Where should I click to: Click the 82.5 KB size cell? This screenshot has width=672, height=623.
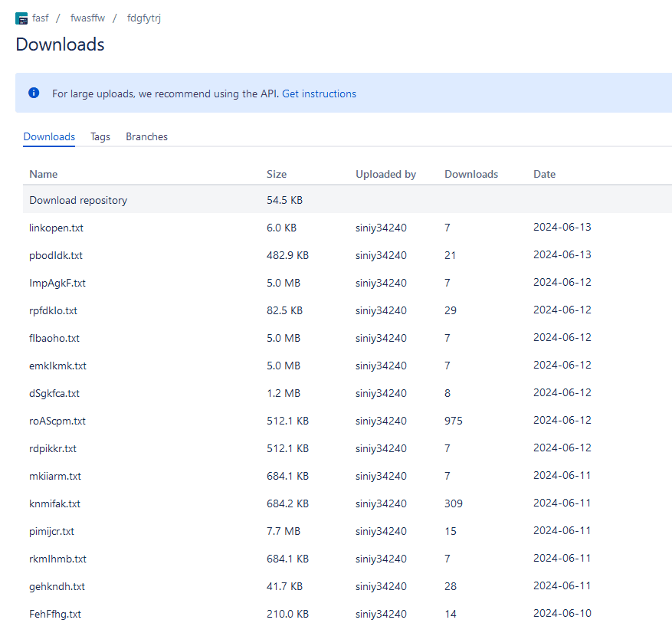(284, 310)
